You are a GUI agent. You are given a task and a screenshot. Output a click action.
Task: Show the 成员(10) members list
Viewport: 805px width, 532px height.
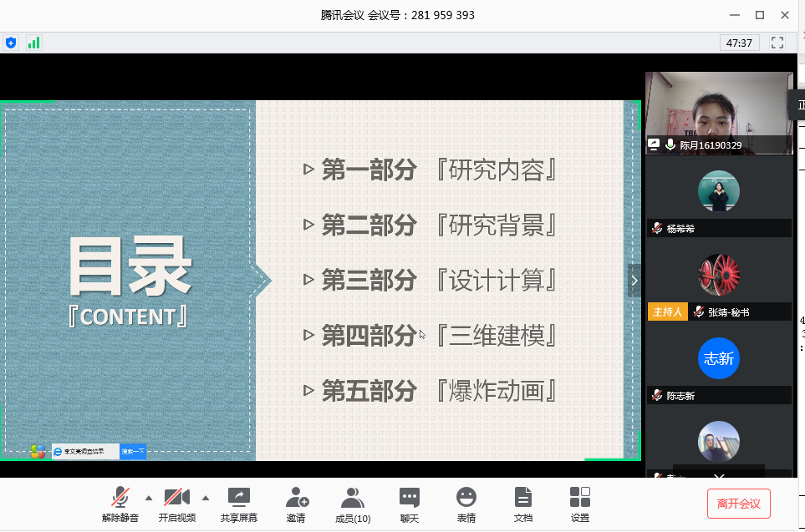click(x=353, y=504)
